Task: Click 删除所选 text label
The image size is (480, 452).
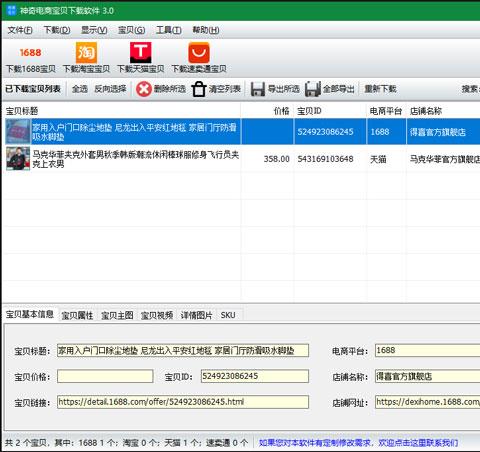Action: (x=170, y=89)
